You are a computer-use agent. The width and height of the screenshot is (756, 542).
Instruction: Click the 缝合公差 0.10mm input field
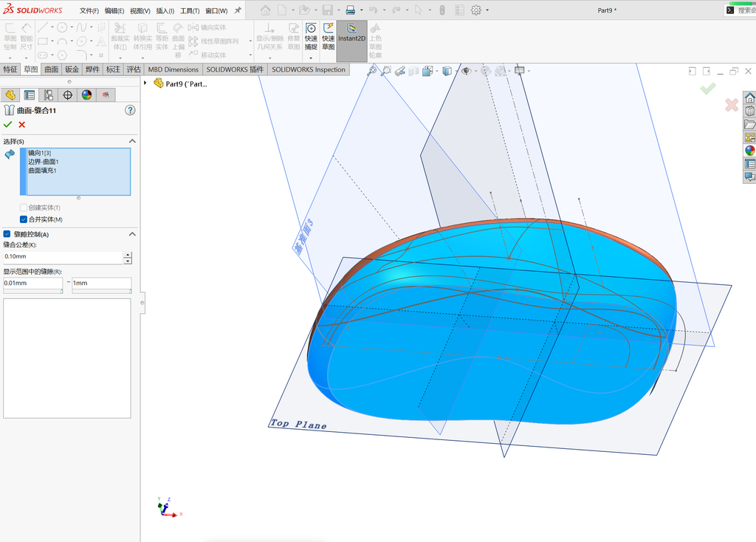(63, 257)
